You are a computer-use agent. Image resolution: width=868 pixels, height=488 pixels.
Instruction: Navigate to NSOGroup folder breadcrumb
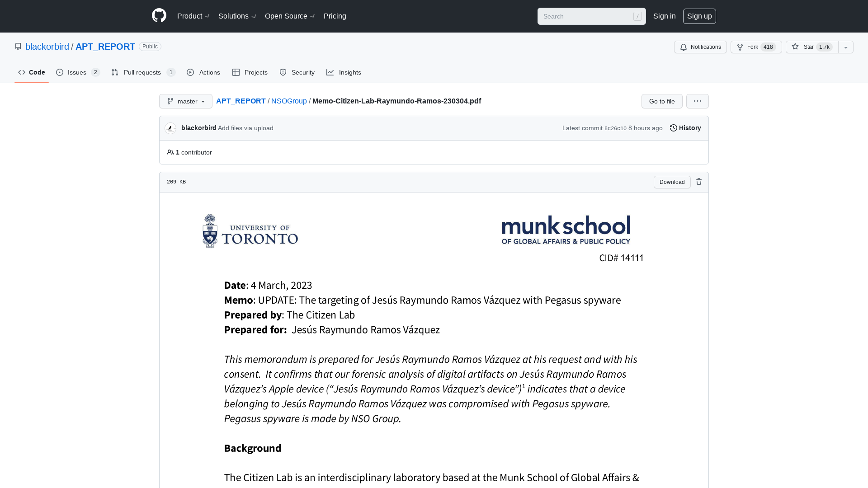point(289,101)
